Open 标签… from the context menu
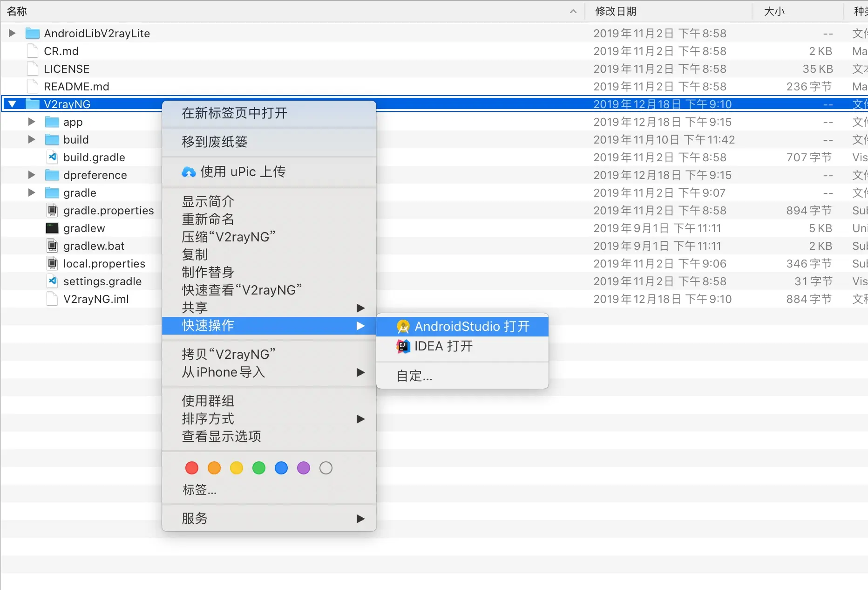This screenshot has height=590, width=868. (x=269, y=490)
